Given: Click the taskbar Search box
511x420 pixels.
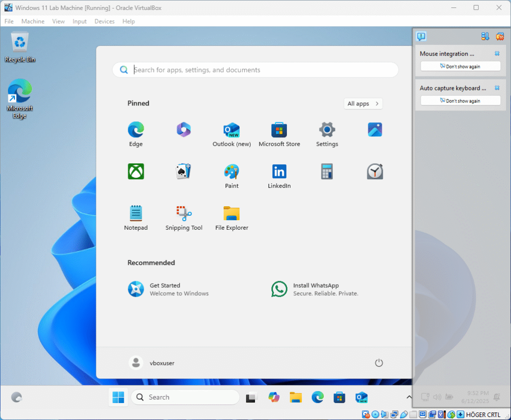Looking at the screenshot, I should tap(185, 397).
